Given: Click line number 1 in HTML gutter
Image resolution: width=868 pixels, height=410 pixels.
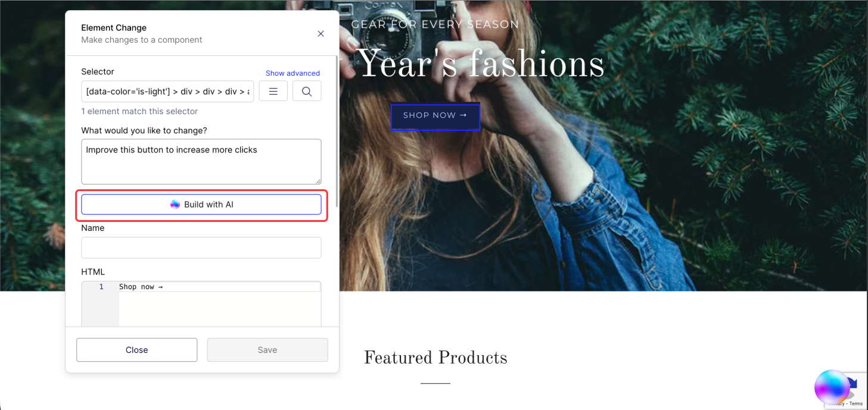Looking at the screenshot, I should 101,287.
